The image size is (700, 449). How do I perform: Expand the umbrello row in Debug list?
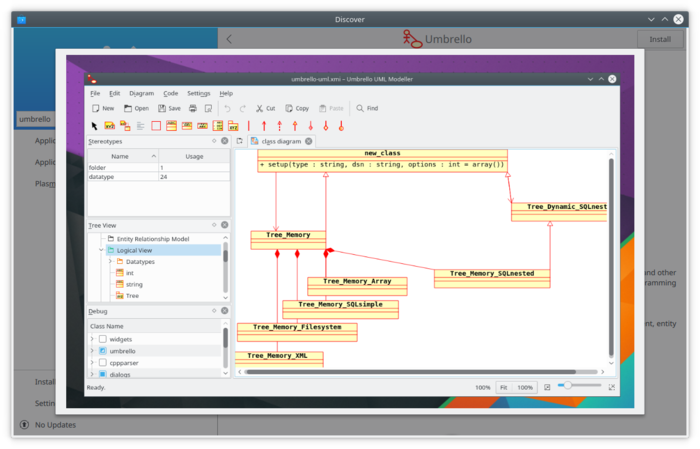92,351
